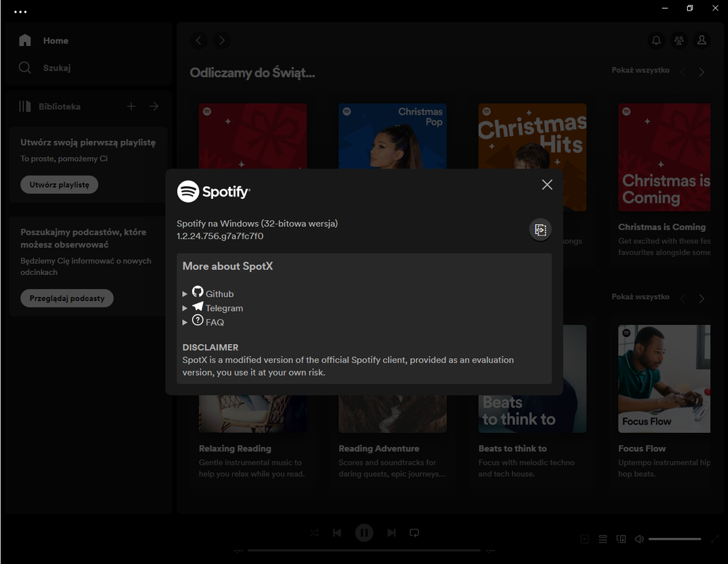The height and width of the screenshot is (564, 728).
Task: Click Focus Flow title text
Action: [x=642, y=448]
